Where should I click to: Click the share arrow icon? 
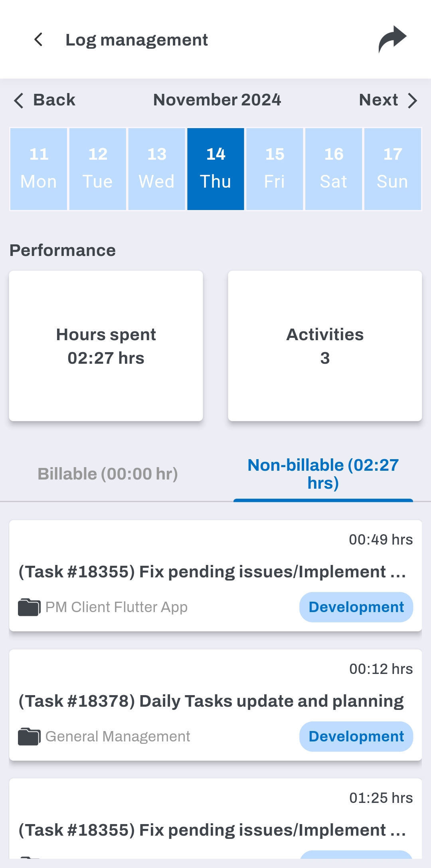point(392,39)
